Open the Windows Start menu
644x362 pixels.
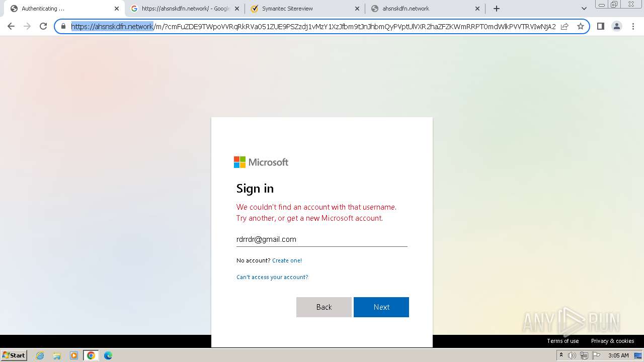tap(14, 355)
